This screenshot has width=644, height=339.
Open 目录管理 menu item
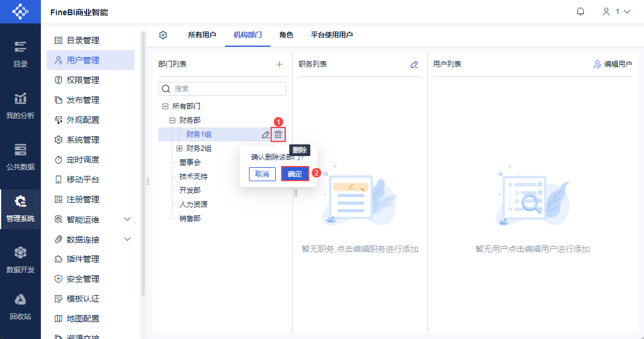91,40
